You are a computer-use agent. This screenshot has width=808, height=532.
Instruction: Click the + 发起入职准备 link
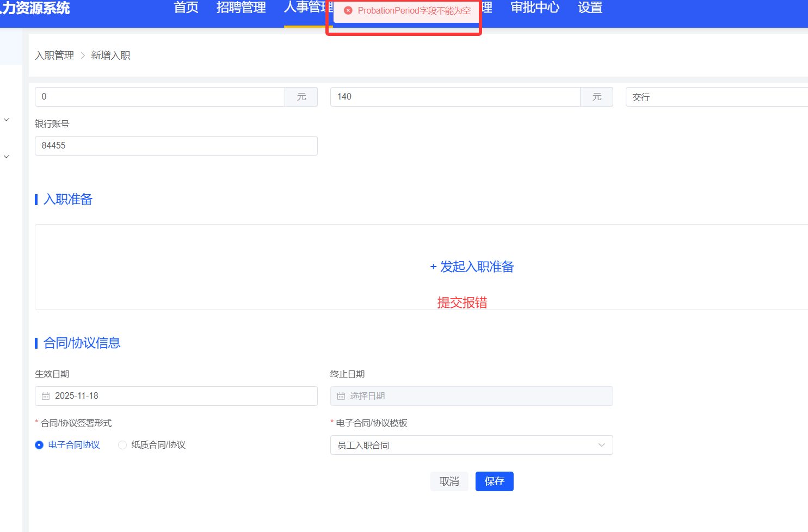472,267
